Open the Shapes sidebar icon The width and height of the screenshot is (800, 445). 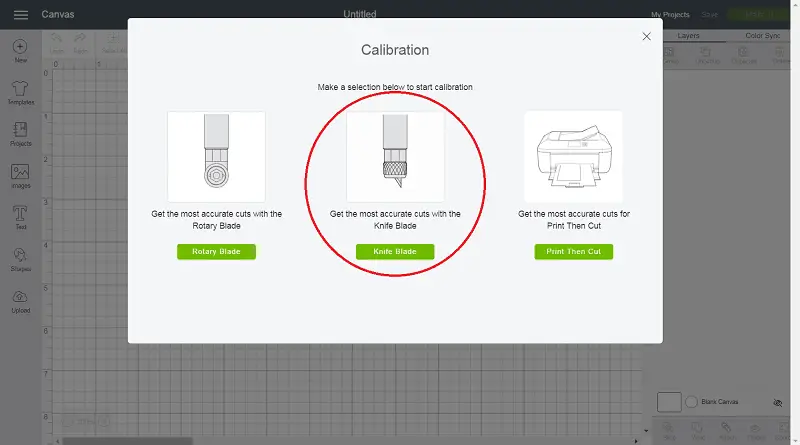[x=20, y=255]
